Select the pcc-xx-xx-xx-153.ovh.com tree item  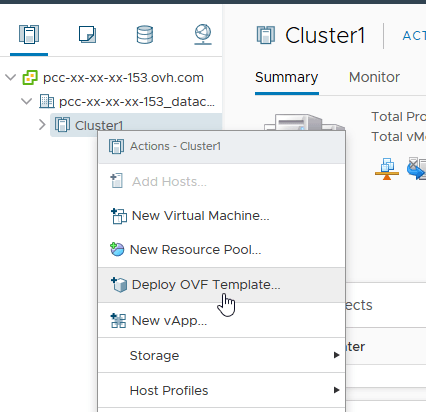pos(123,78)
